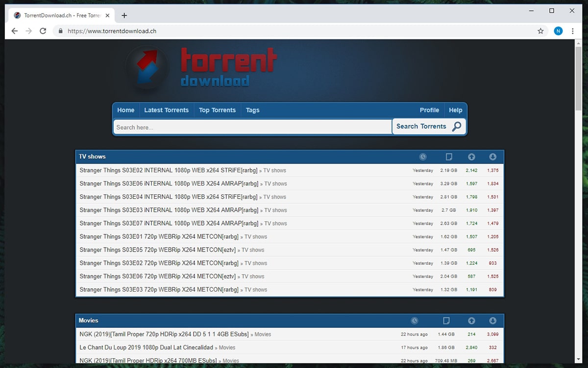
Task: Open the Chrome three-dot menu
Action: (573, 30)
